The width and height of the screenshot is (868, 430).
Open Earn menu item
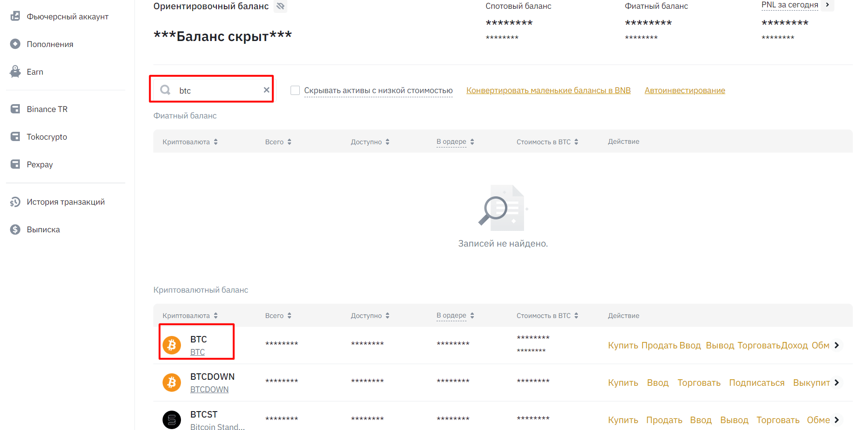pos(35,72)
